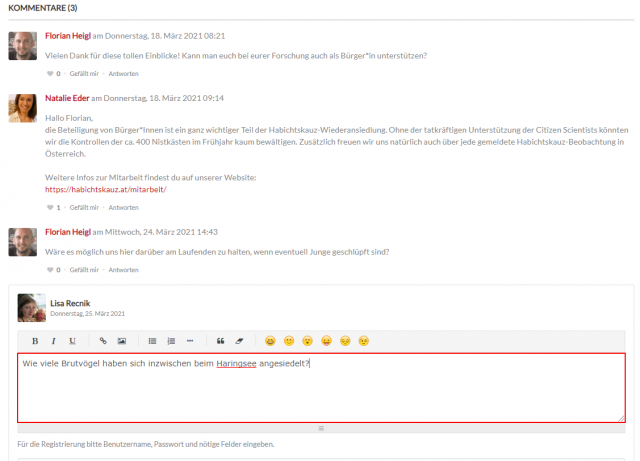Toggle bold formatting in comment editor
The width and height of the screenshot is (640, 461).
coord(35,341)
